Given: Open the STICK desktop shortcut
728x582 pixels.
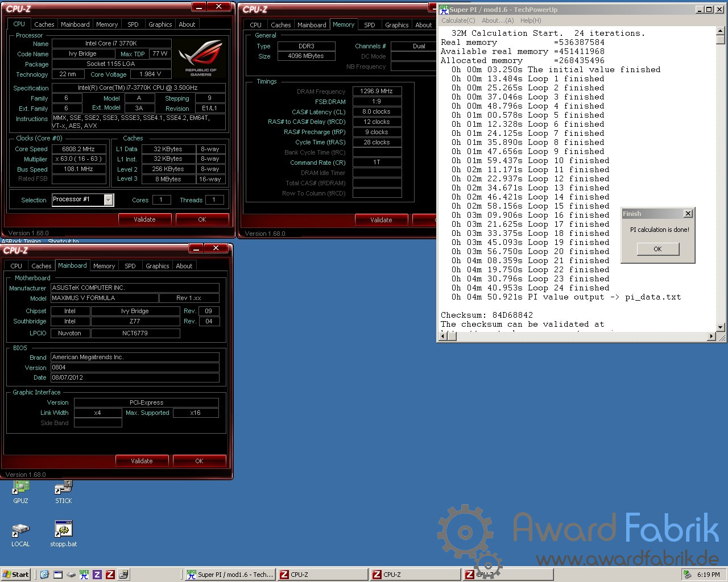Looking at the screenshot, I should coord(63,491).
